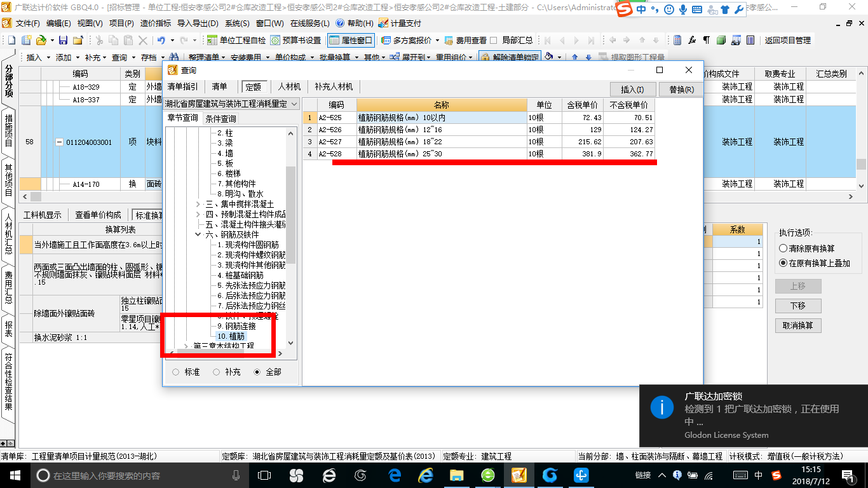Image resolution: width=868 pixels, height=488 pixels.
Task: Click the calculator icon in toolbar
Action: (x=677, y=40)
